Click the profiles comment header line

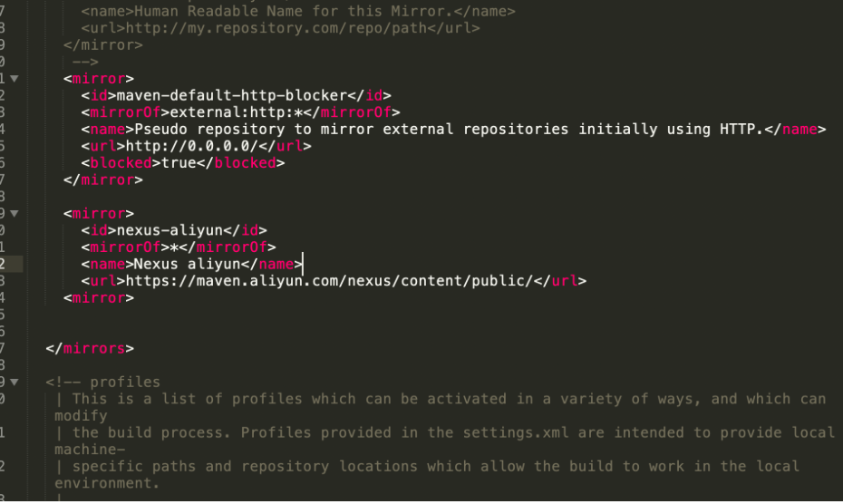[102, 382]
